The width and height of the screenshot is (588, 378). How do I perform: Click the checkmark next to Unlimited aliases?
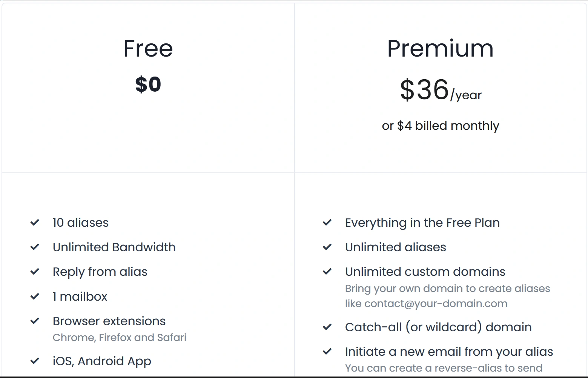pos(327,247)
